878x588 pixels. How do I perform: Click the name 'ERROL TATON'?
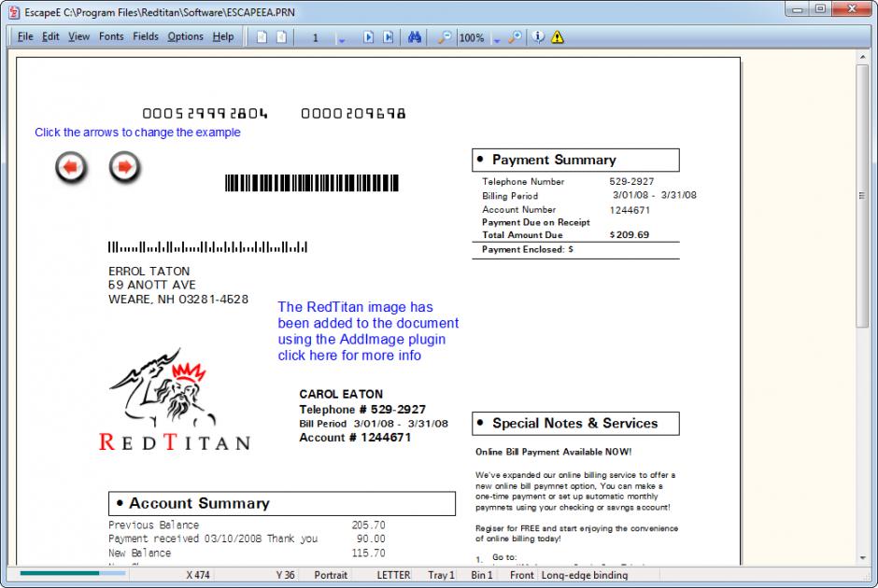pyautogui.click(x=149, y=272)
